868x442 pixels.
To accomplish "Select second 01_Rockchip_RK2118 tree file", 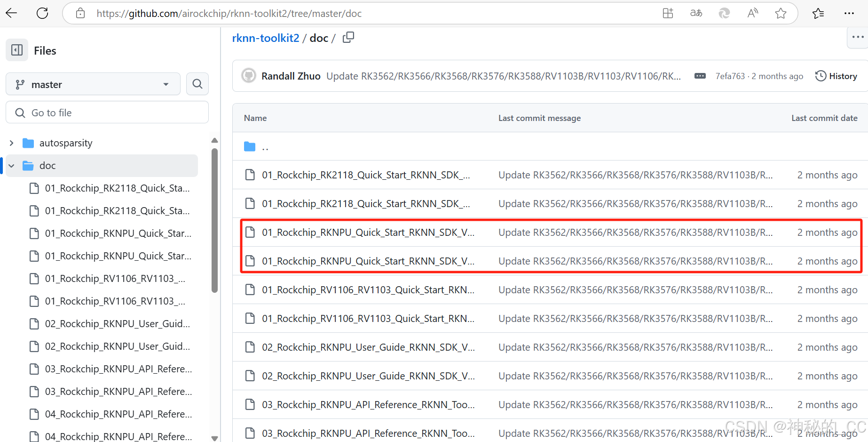I will point(117,211).
